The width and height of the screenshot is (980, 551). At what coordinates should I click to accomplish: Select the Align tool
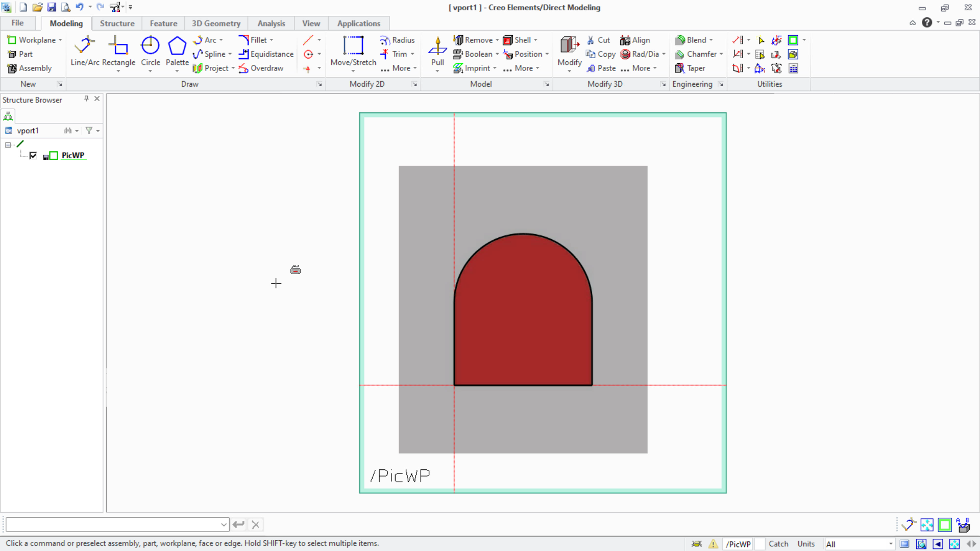pyautogui.click(x=635, y=40)
